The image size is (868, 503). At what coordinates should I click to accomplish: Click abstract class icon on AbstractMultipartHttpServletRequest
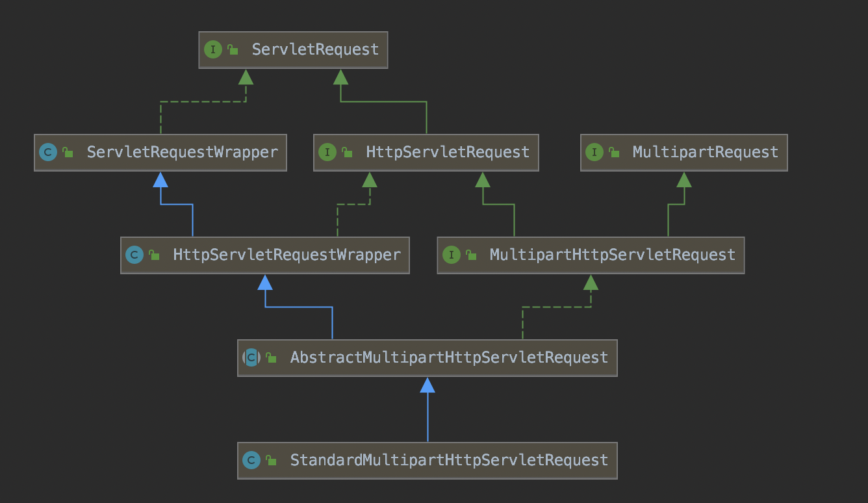coord(251,357)
